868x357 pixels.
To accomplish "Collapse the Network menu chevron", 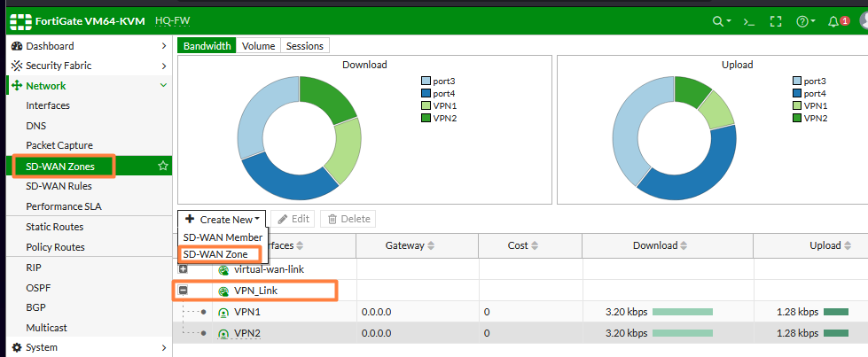I will pos(163,86).
